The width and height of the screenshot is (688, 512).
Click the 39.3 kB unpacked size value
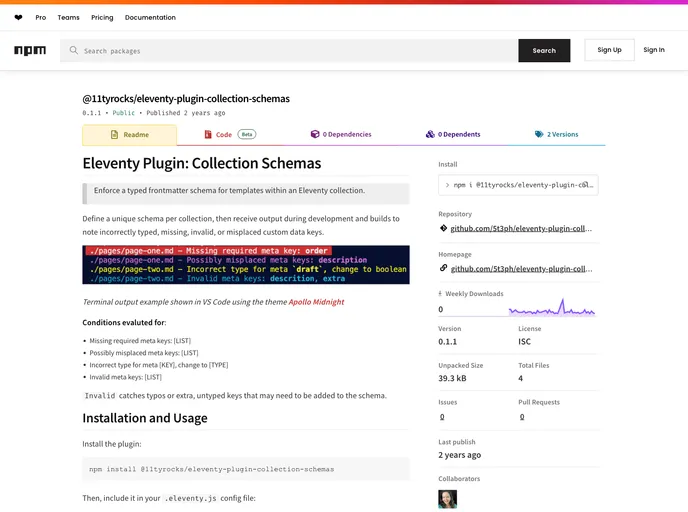(452, 378)
